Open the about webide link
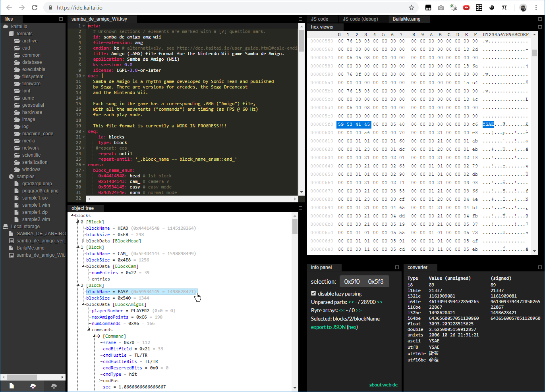This screenshot has height=392, width=545. click(383, 384)
